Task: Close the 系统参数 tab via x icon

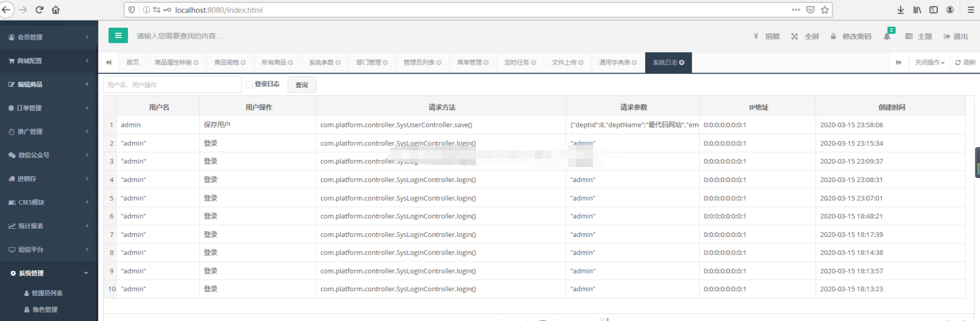Action: 338,63
